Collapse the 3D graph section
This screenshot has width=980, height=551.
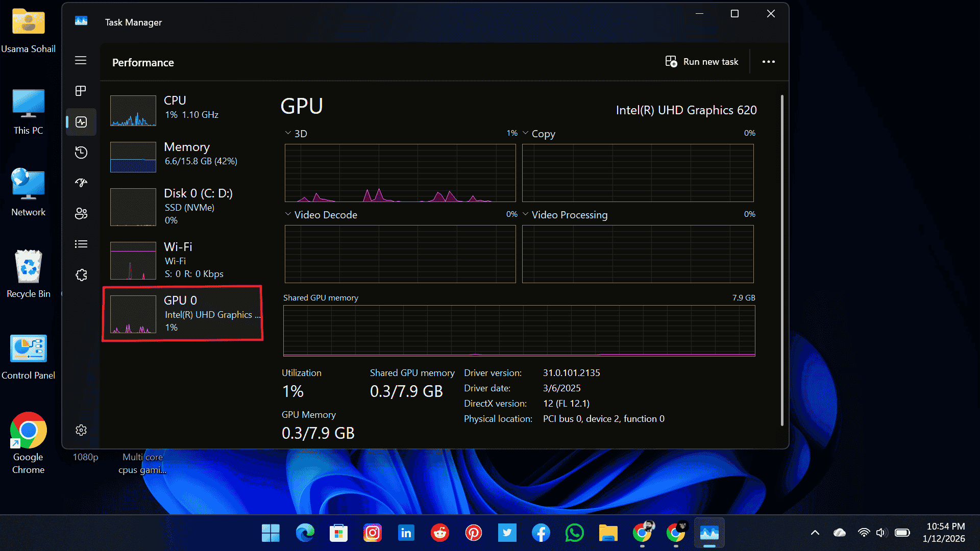pos(287,133)
